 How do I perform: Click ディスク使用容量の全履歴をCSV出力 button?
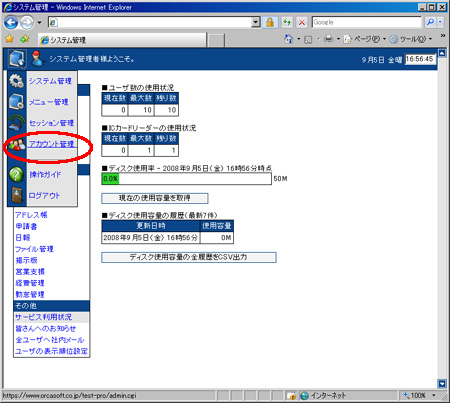coord(189,257)
